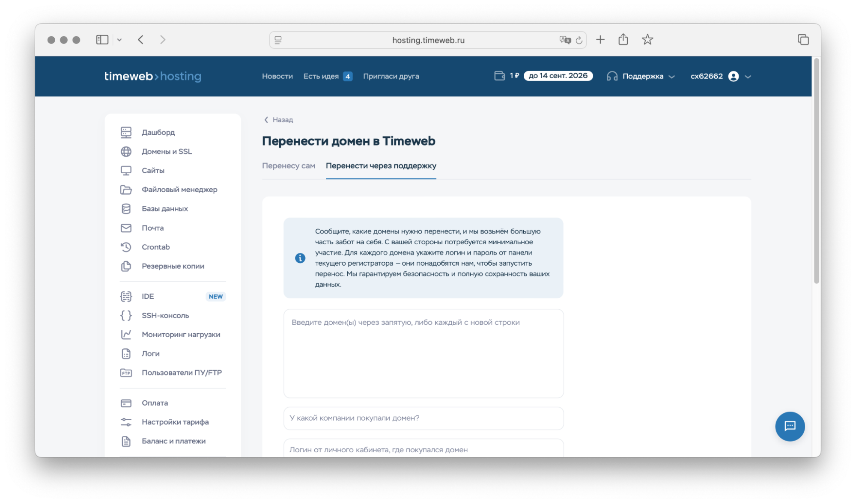Go forward in Safari browser history
Viewport: 856px width, 504px height.
163,40
